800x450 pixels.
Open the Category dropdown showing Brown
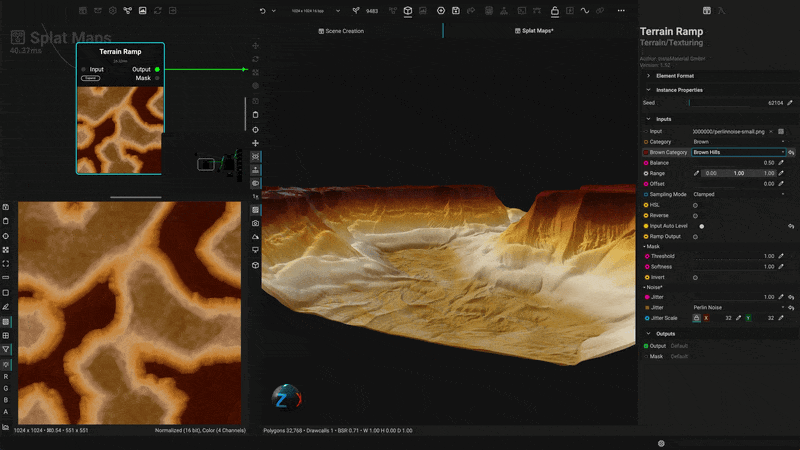(738, 142)
